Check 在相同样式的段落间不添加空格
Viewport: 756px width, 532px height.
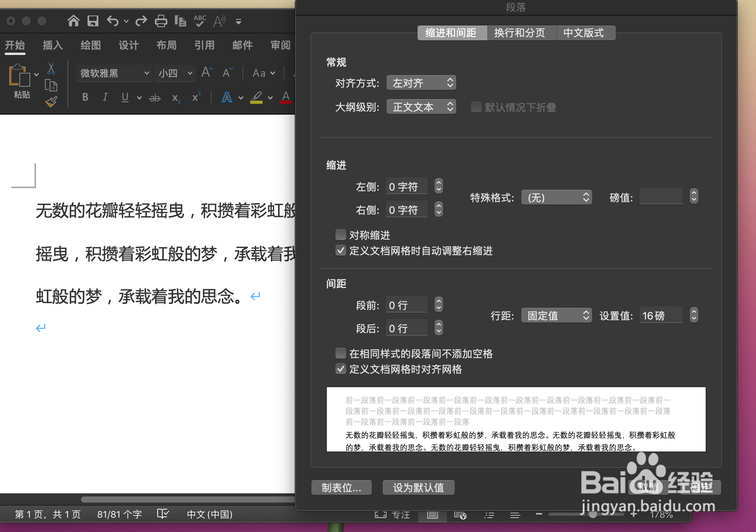[341, 353]
